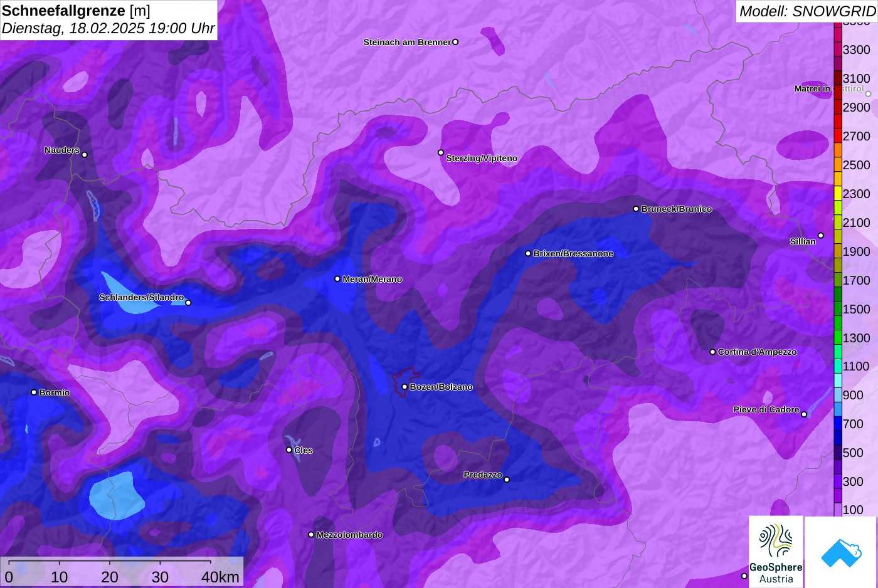Click the Sterzing/Vipiteno label
878x588 pixels.
[x=482, y=158]
